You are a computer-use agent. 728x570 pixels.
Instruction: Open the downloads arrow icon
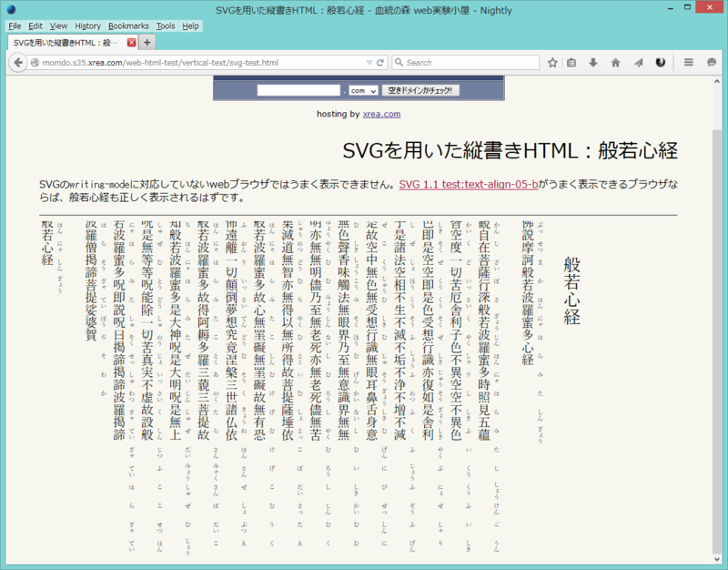tap(593, 63)
